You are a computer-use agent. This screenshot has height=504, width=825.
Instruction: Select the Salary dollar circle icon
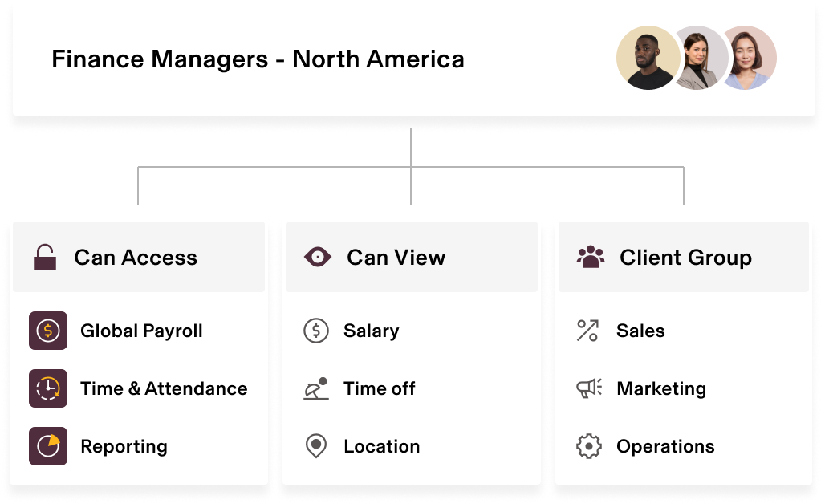click(x=316, y=331)
